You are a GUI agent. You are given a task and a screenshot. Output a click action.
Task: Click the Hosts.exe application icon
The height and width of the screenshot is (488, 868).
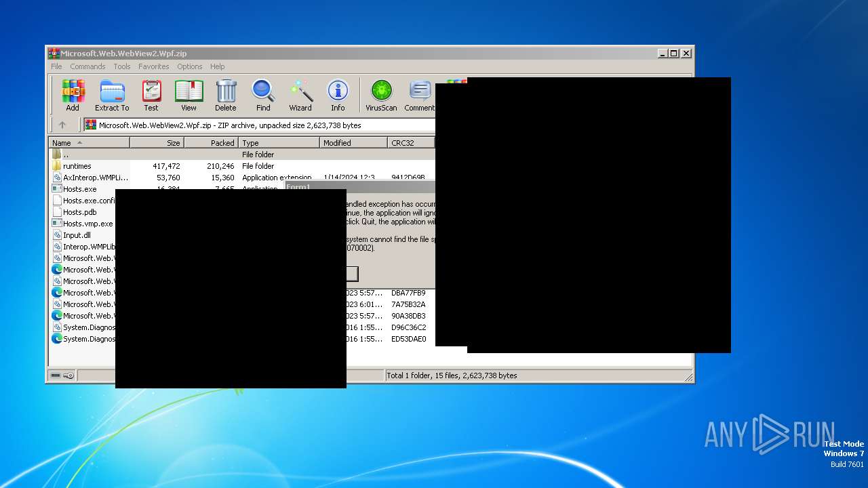coord(57,189)
